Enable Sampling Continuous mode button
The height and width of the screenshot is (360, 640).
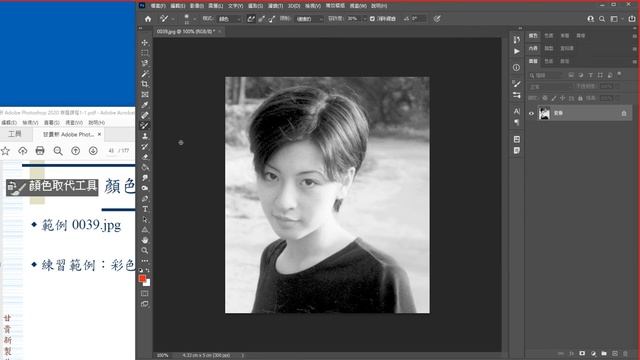pos(251,19)
